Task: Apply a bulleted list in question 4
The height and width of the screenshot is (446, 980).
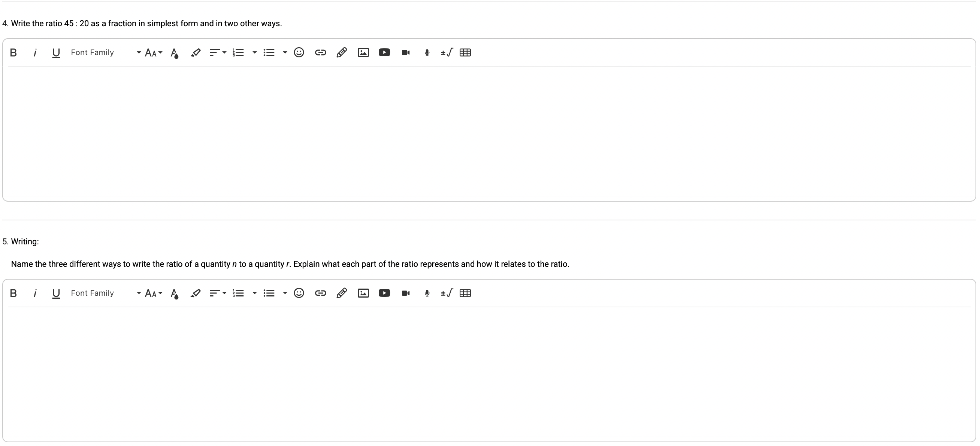Action: (269, 52)
